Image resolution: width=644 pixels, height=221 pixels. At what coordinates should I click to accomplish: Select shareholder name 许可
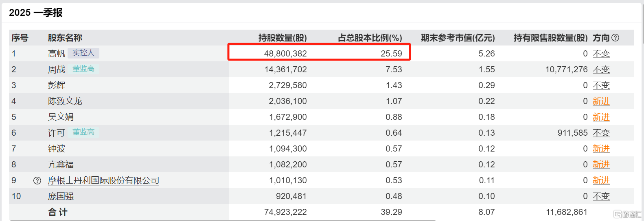[57, 133]
